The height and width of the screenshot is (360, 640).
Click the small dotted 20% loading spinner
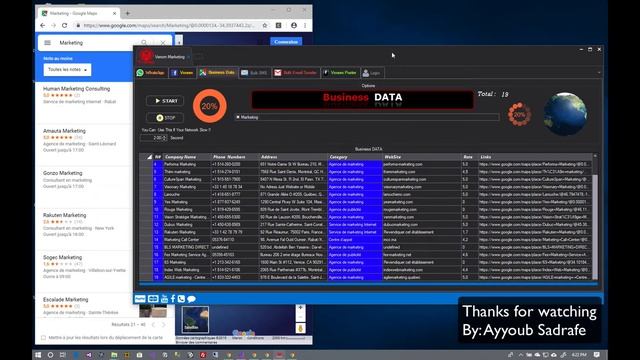(x=519, y=115)
